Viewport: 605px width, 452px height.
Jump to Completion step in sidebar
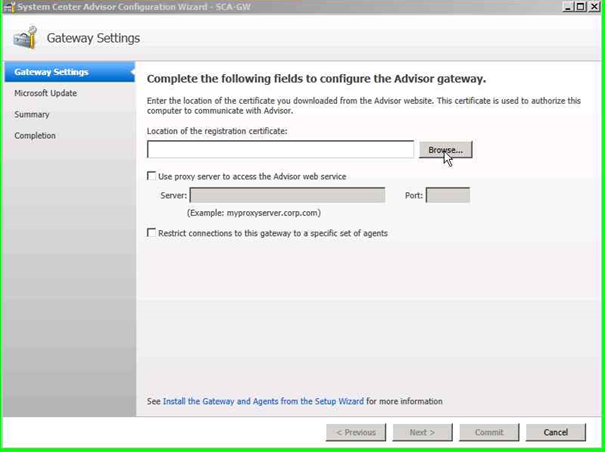tap(35, 135)
